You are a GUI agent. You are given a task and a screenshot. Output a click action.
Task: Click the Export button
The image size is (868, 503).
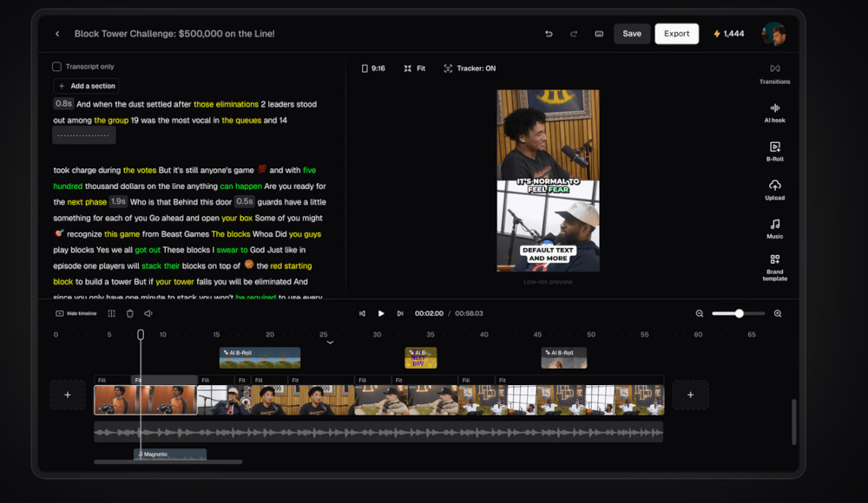pos(676,34)
